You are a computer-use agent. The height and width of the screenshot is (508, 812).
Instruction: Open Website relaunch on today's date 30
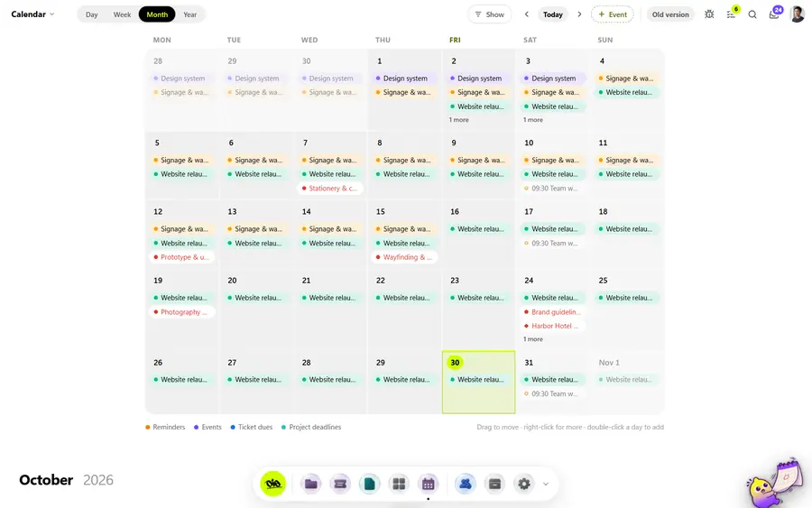click(x=479, y=380)
